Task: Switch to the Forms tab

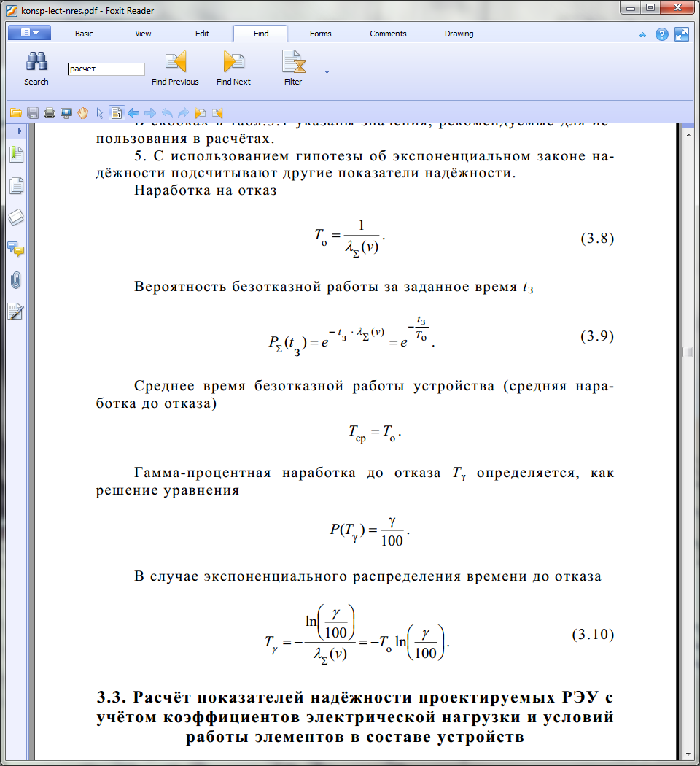Action: 320,34
